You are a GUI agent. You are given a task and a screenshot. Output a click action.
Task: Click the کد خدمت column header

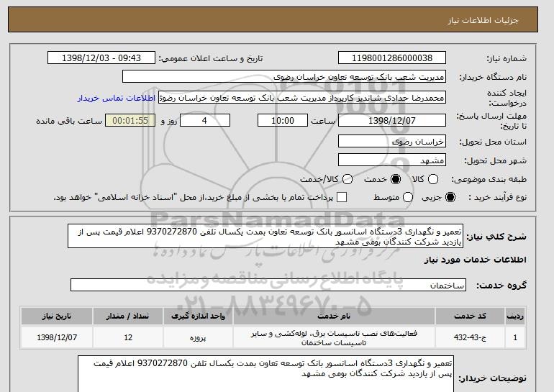[470, 316]
